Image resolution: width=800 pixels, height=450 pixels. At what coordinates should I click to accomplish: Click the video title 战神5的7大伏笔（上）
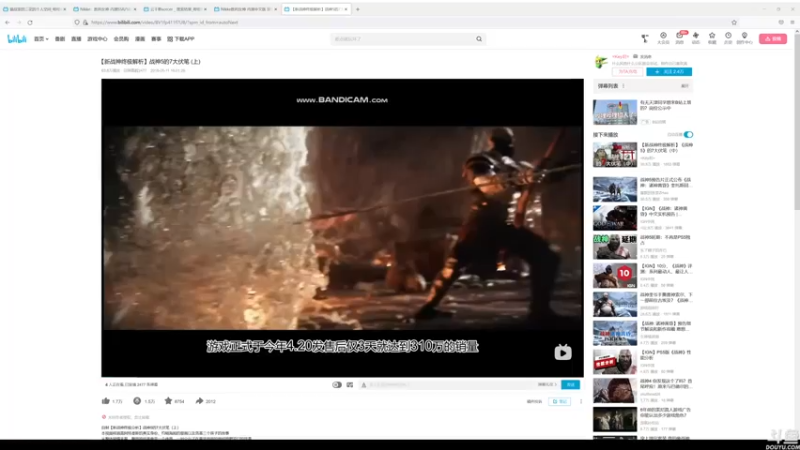(151, 61)
